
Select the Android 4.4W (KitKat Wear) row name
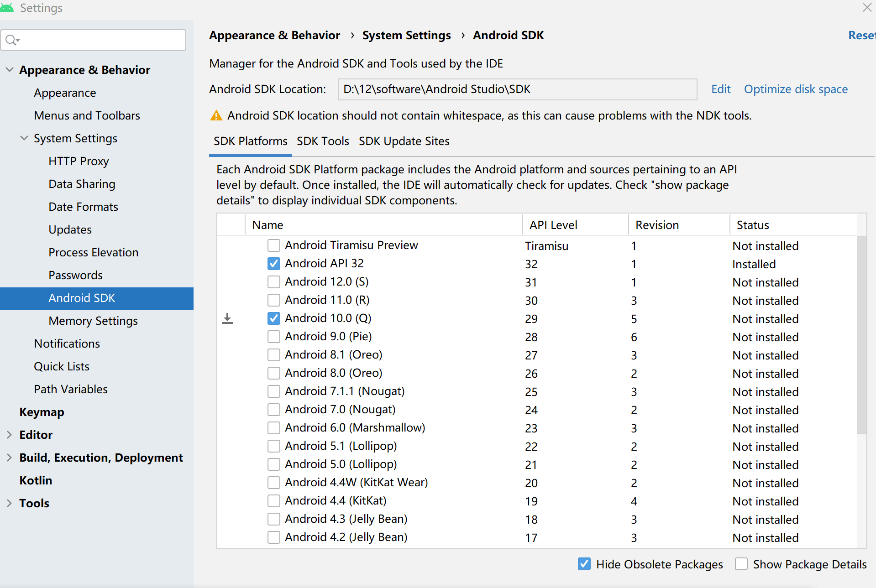[x=356, y=483]
